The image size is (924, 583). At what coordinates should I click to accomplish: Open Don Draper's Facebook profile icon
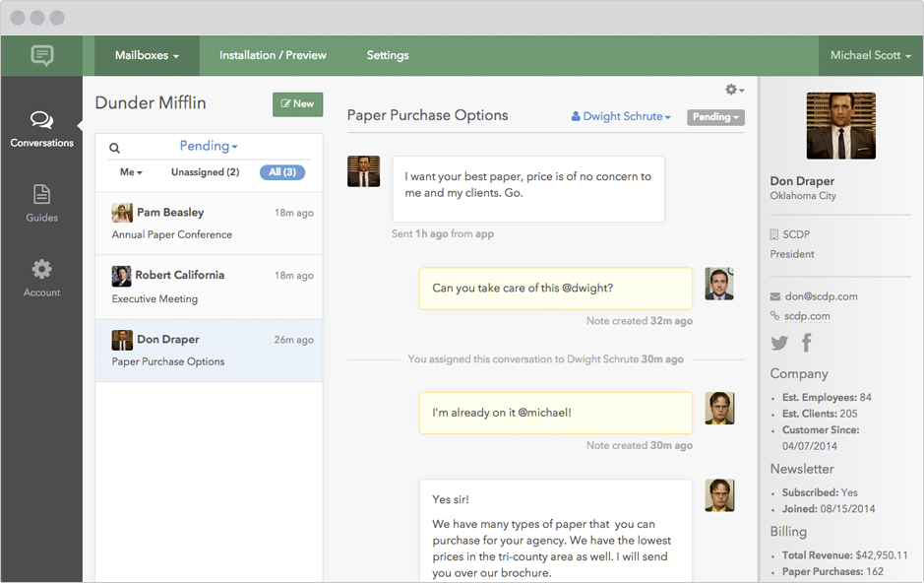pos(805,343)
